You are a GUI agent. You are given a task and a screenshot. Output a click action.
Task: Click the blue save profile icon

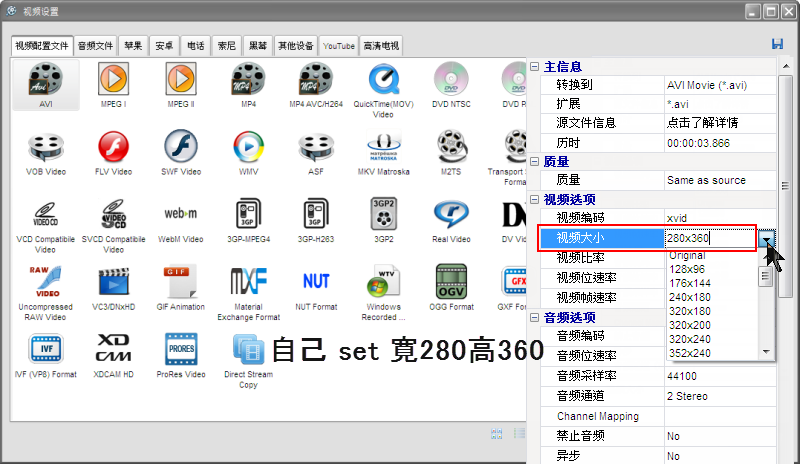(777, 44)
